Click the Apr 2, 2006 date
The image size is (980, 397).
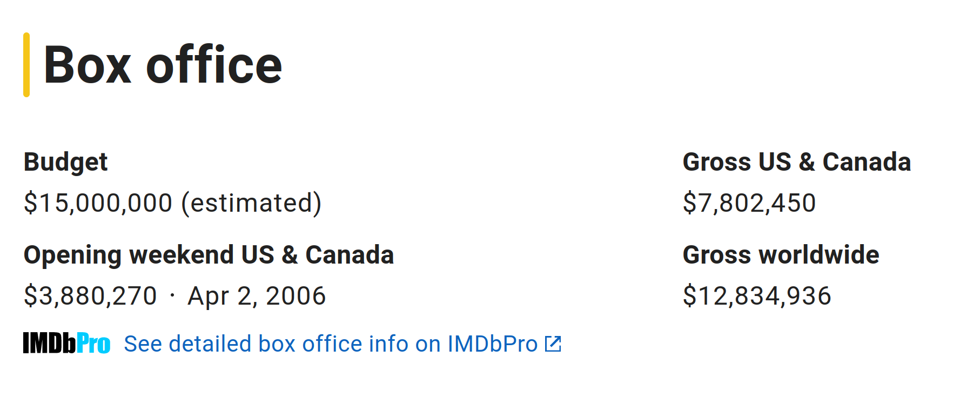[x=257, y=296]
